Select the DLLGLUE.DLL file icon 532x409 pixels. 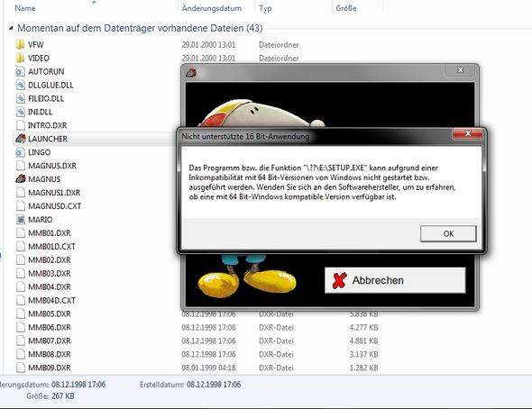coord(21,85)
